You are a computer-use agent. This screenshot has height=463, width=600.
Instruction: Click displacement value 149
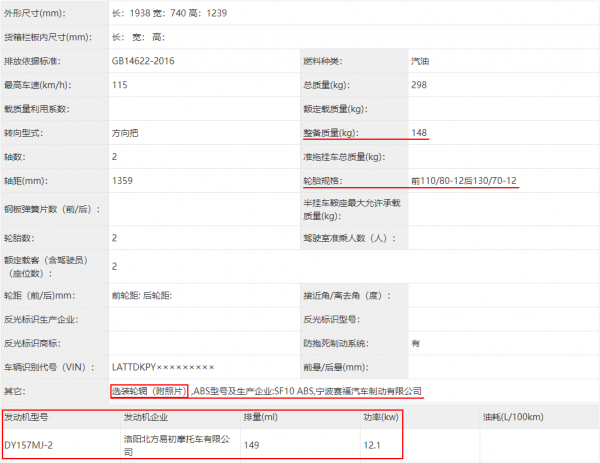point(251,445)
